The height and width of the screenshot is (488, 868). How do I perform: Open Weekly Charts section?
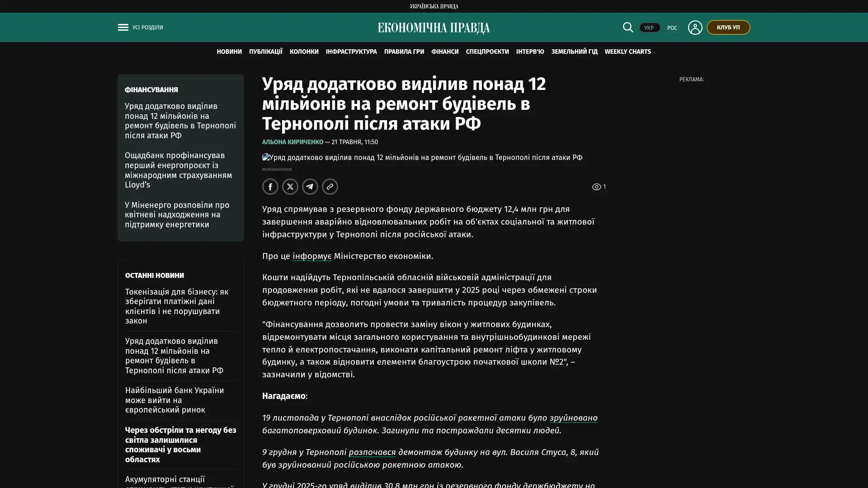[627, 52]
